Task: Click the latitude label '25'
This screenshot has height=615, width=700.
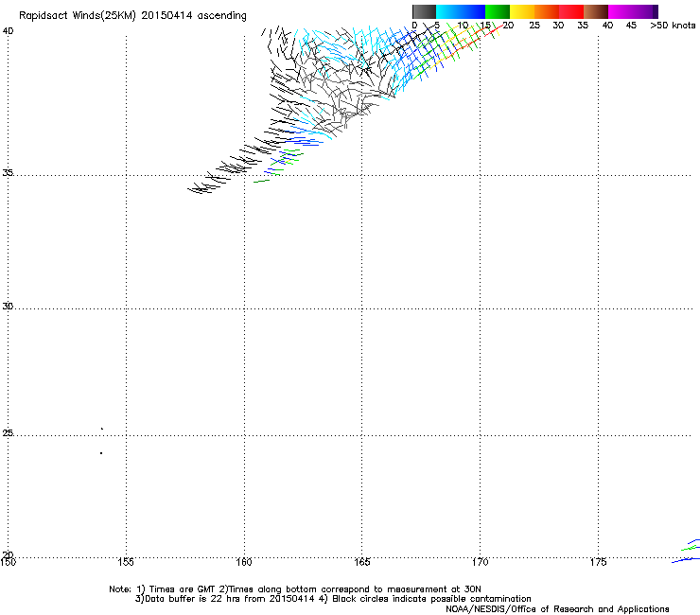Action: [8, 433]
